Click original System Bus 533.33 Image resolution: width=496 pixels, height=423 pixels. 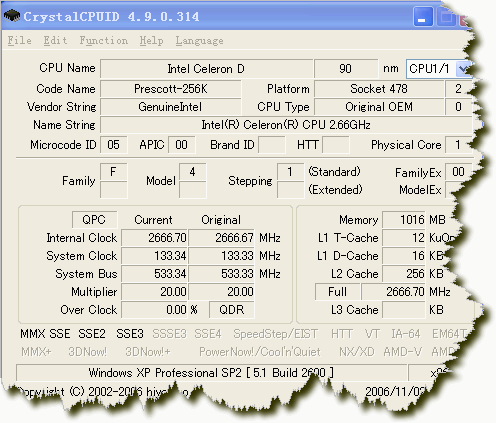click(x=222, y=274)
